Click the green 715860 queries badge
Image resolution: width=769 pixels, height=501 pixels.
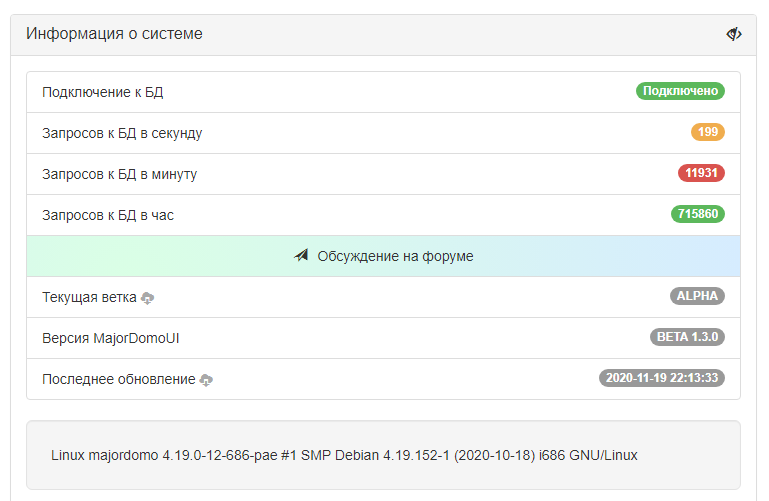point(698,214)
